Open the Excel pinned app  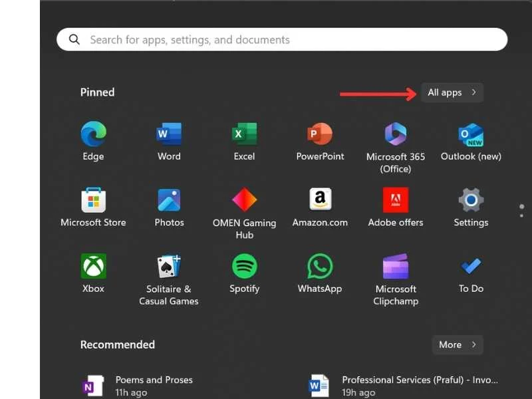tap(244, 134)
